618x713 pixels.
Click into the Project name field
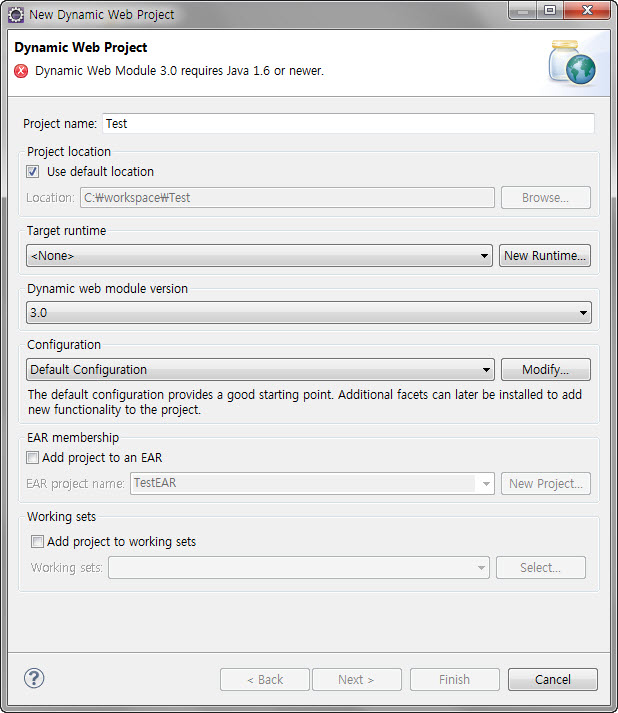coord(348,124)
